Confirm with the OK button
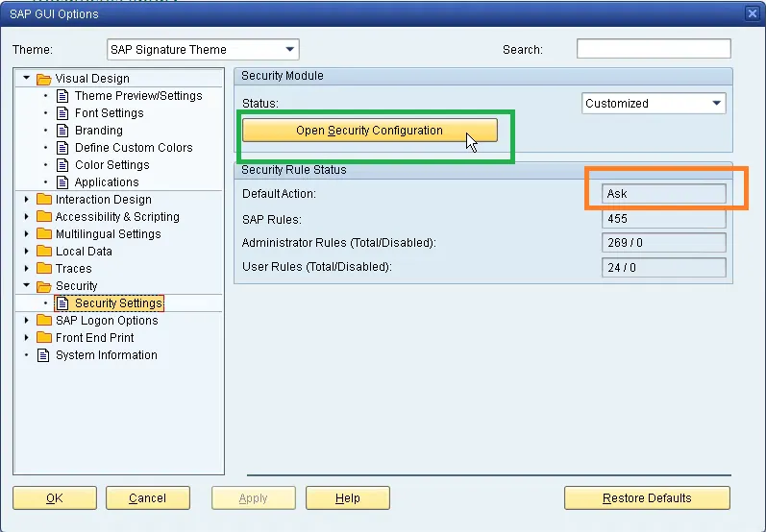 point(55,497)
